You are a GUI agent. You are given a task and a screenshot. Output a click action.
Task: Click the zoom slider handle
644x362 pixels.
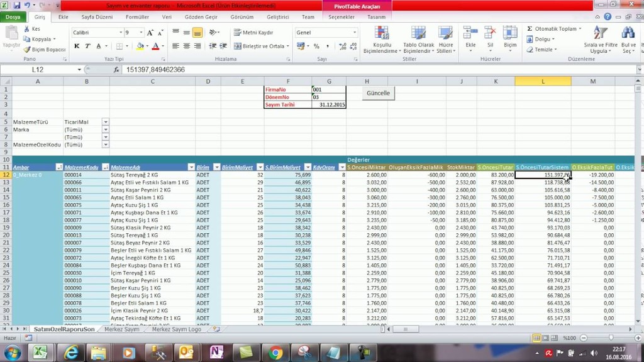[x=611, y=337]
